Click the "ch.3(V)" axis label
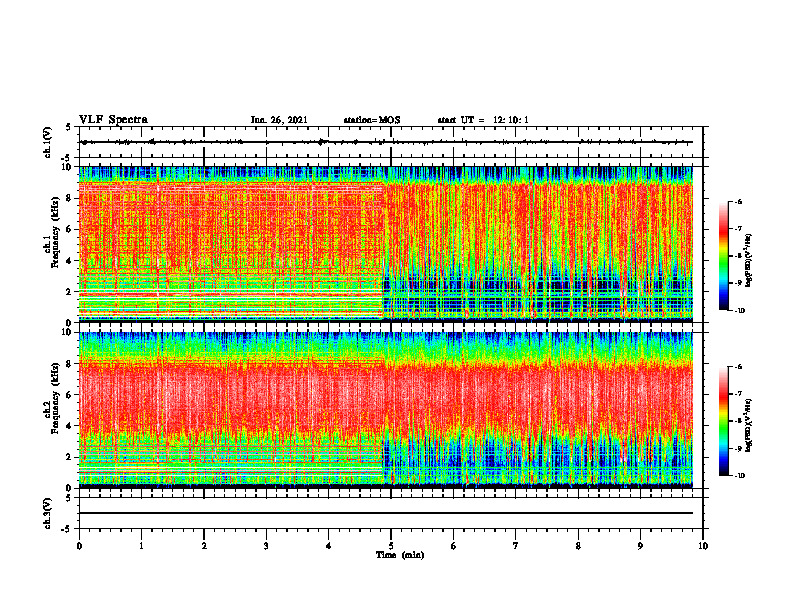792x612 pixels. [x=47, y=513]
